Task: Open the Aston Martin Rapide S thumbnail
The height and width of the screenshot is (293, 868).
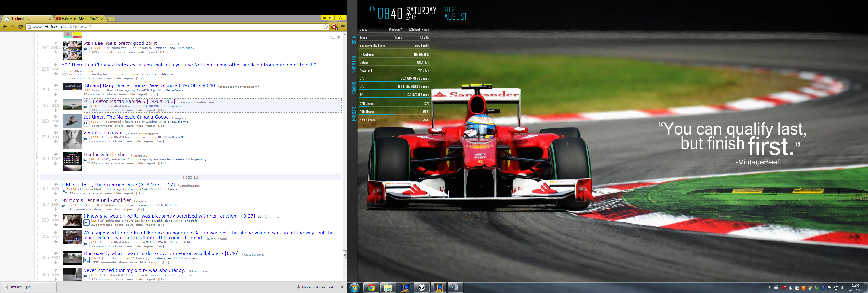Action: coord(72,104)
